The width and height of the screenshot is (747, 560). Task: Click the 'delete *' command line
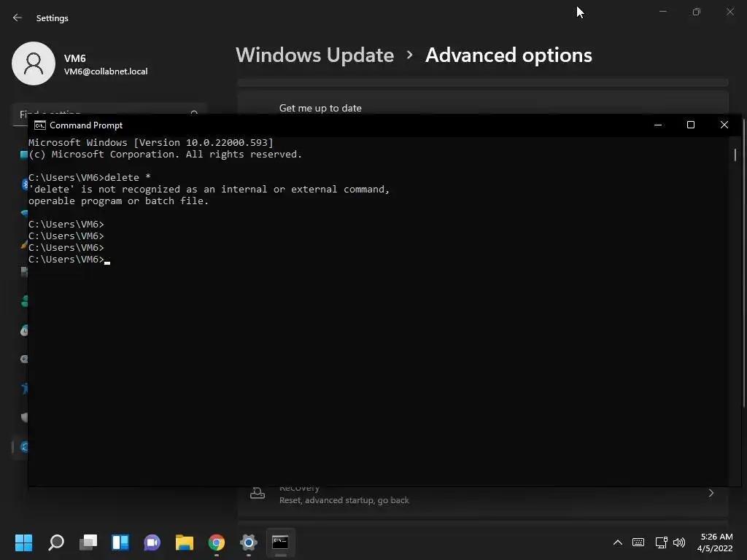click(90, 178)
